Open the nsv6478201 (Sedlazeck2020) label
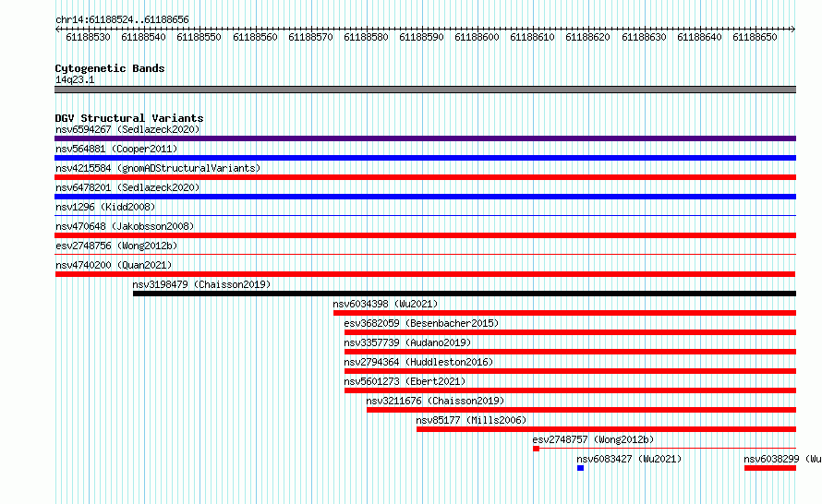 tap(127, 187)
